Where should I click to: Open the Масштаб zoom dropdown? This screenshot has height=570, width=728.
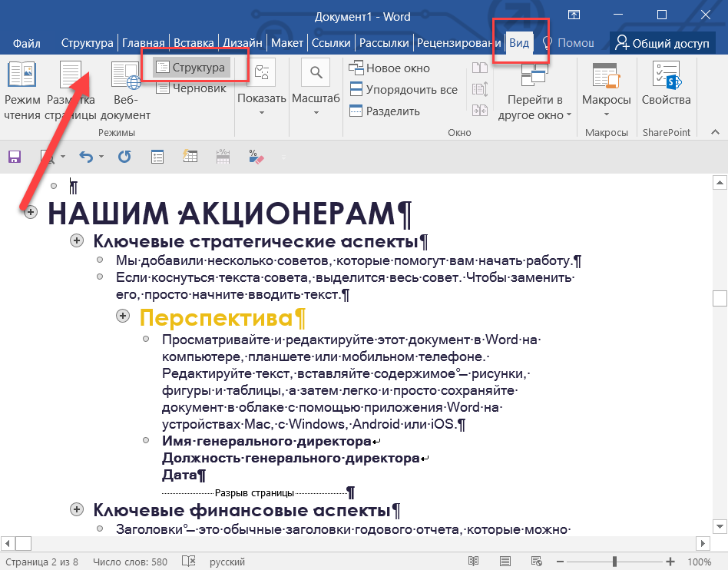click(x=316, y=88)
